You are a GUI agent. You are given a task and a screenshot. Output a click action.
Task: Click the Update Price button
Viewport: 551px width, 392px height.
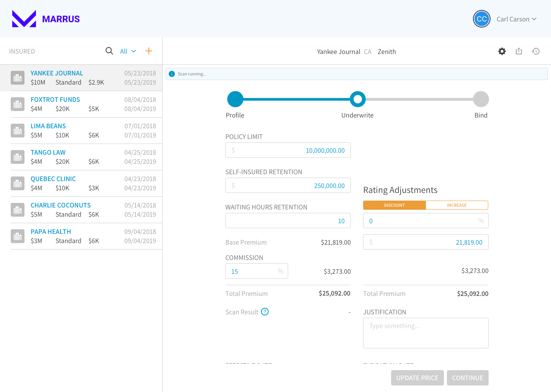(417, 378)
